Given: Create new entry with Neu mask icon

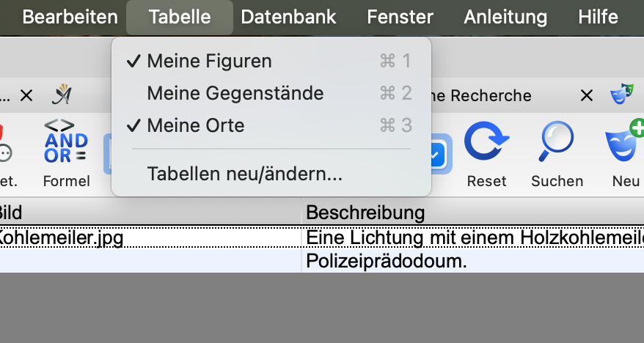Looking at the screenshot, I should click(625, 152).
